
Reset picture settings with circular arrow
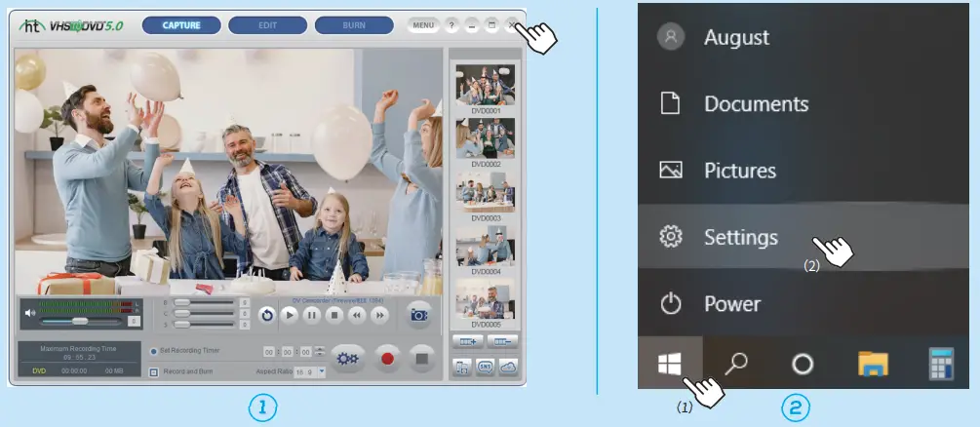[x=267, y=315]
